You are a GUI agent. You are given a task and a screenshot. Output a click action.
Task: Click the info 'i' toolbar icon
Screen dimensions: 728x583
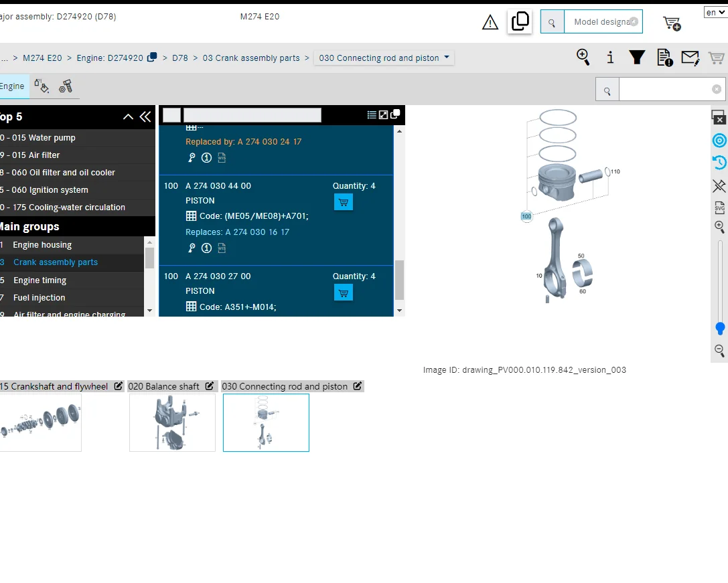tap(610, 58)
